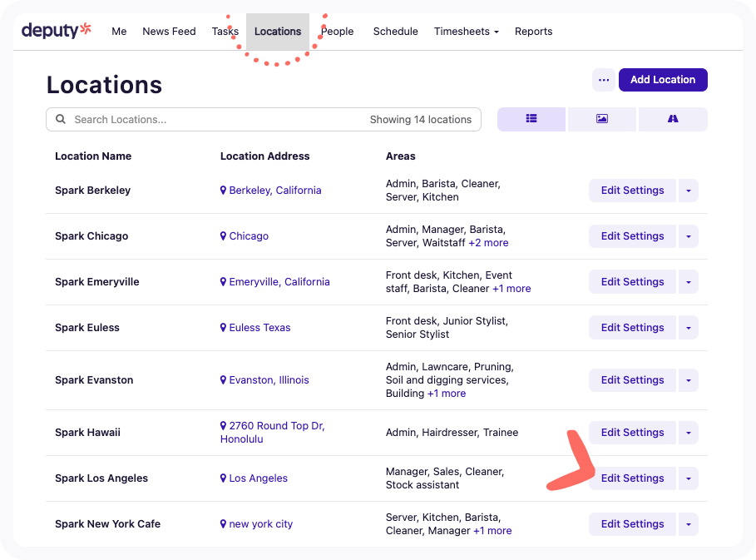The width and height of the screenshot is (756, 560).
Task: Expand dropdown arrow for Spark Los Angeles row
Action: click(689, 478)
